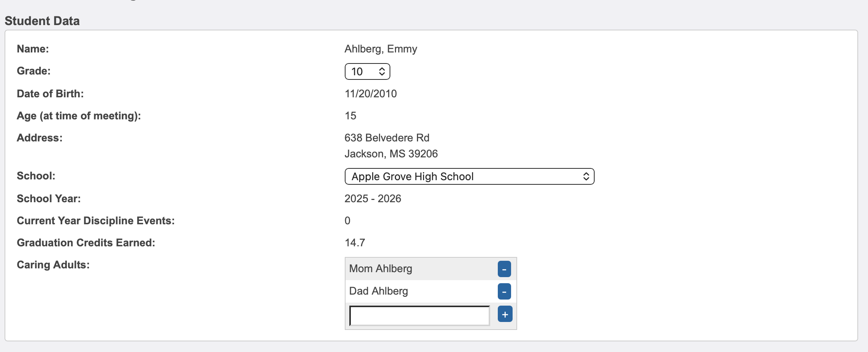Click the chevron on the Grade selector
Screen dimensions: 868x352
click(x=382, y=71)
